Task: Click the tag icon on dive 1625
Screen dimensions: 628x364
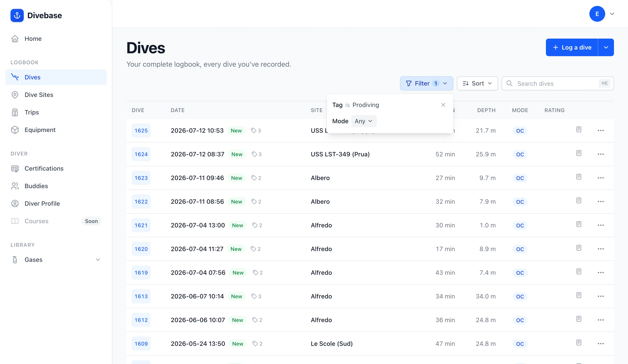Action: point(253,130)
